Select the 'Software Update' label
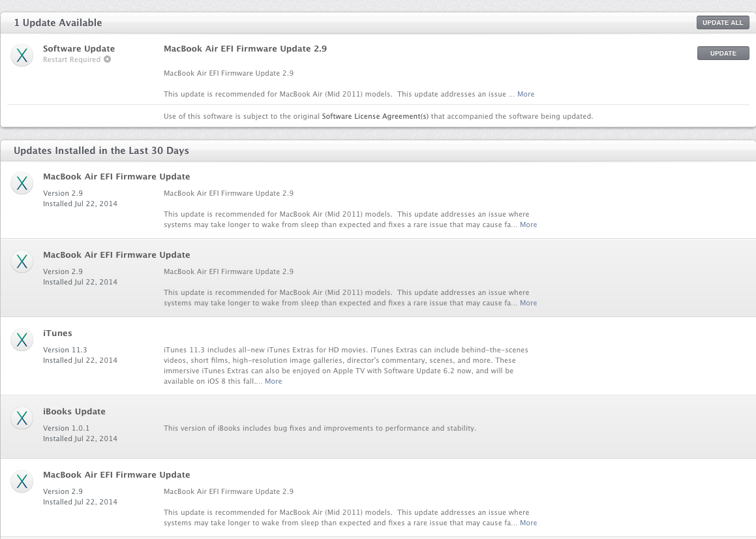 [x=79, y=49]
